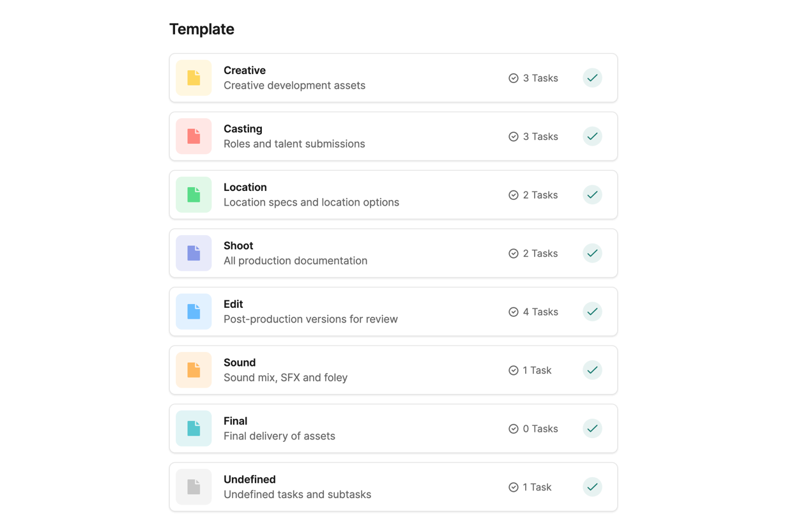Viewport: 787px width, 532px height.
Task: Click the Undefined template title
Action: pyautogui.click(x=249, y=480)
